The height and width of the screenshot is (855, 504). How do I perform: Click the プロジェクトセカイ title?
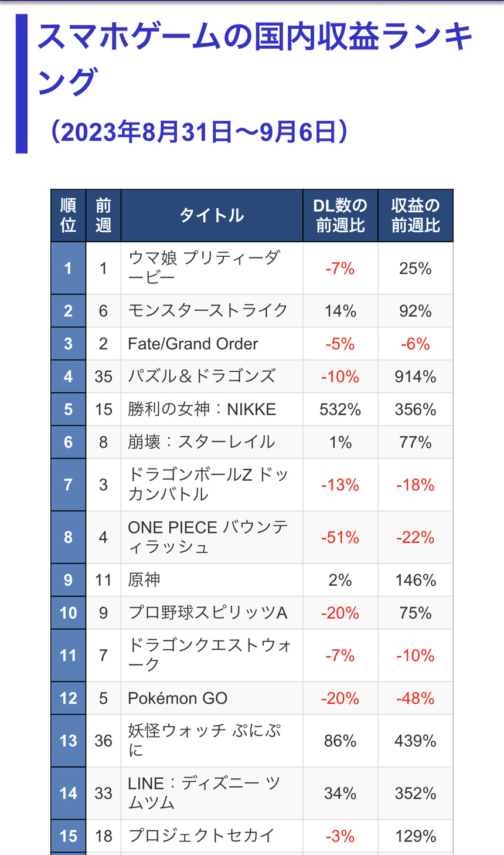click(201, 836)
